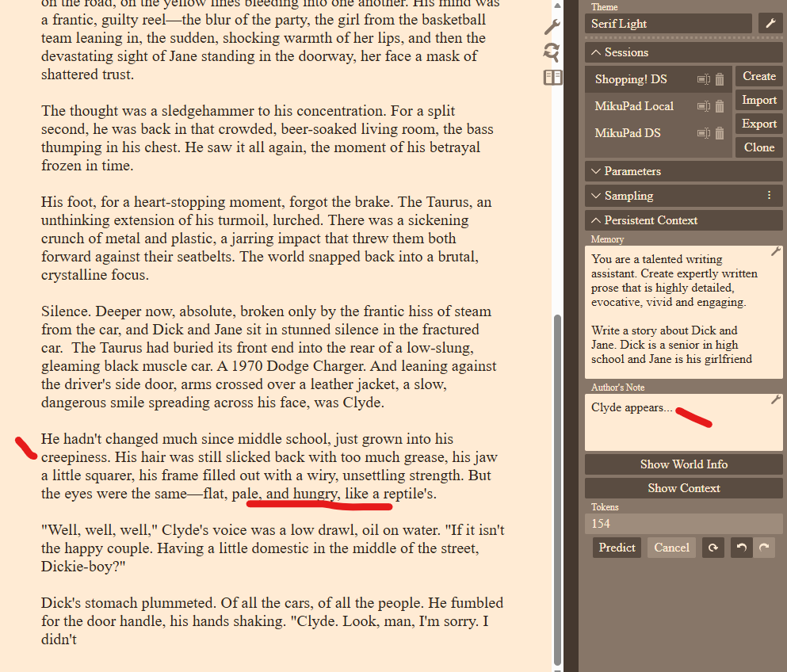Click the Show World Info button

pos(683,464)
